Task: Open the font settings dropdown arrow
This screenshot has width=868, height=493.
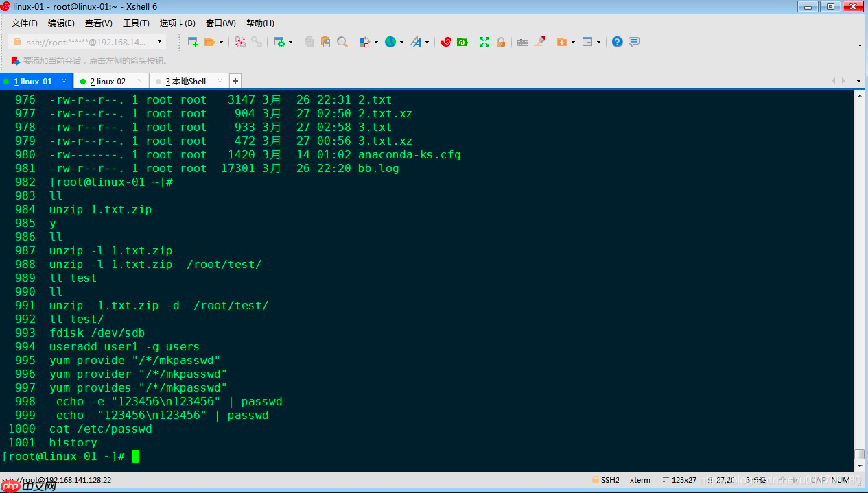Action: [x=427, y=43]
